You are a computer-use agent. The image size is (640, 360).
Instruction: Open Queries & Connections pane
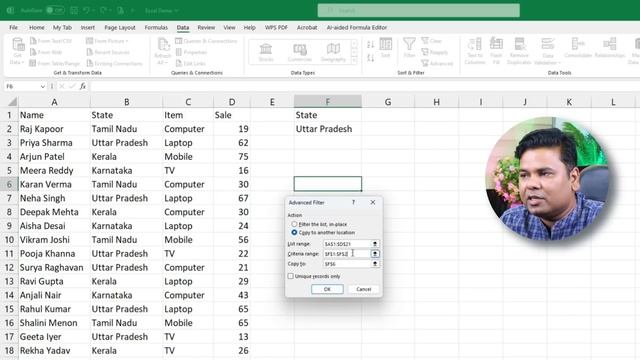[x=206, y=41]
